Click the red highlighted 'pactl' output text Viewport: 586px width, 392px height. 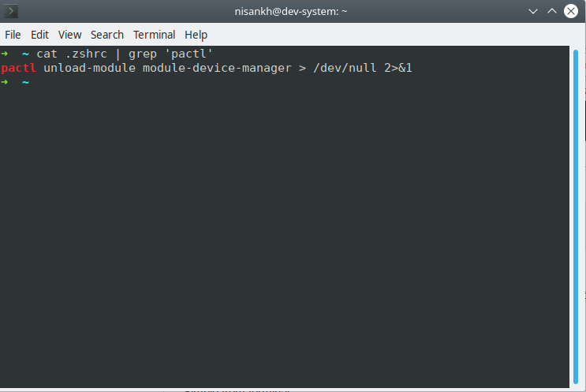(19, 68)
